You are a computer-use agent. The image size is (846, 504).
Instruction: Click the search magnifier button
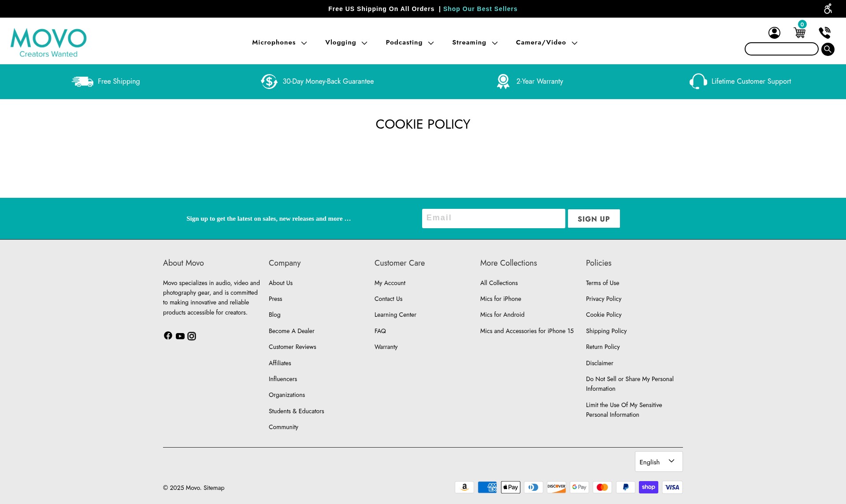click(x=827, y=49)
